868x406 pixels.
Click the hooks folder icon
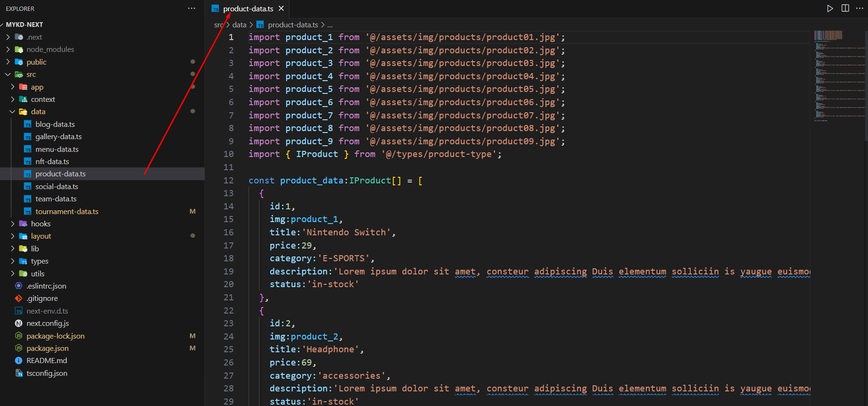coord(23,224)
